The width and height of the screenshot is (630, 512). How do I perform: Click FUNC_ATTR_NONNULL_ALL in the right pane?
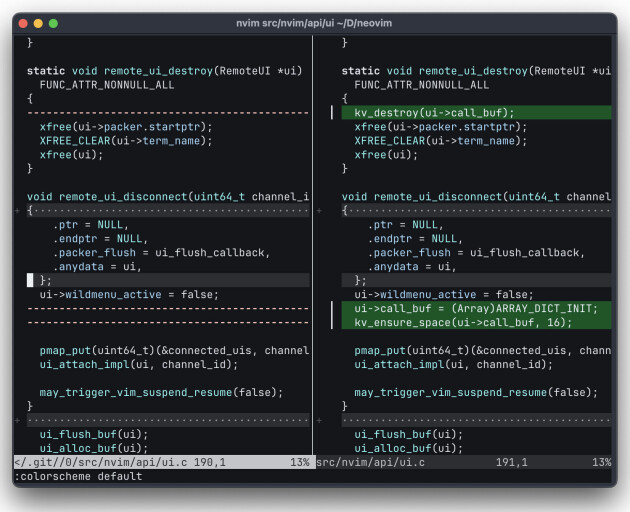(x=421, y=85)
